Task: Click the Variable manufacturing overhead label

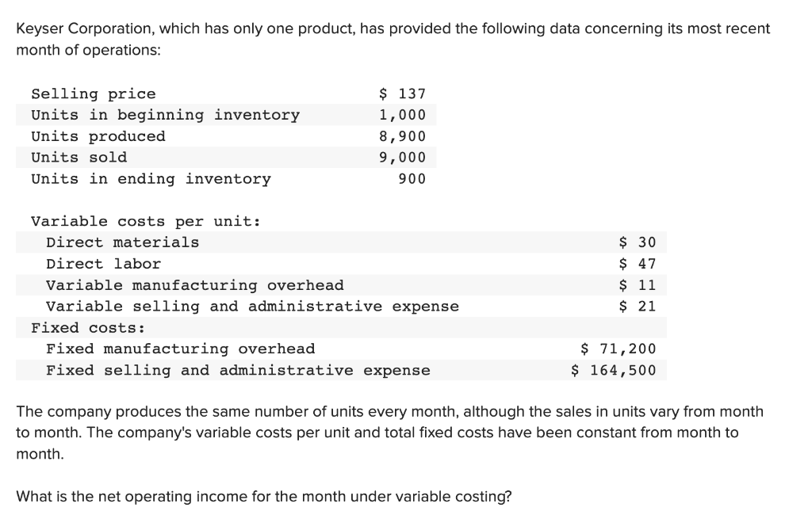Action: [x=195, y=285]
